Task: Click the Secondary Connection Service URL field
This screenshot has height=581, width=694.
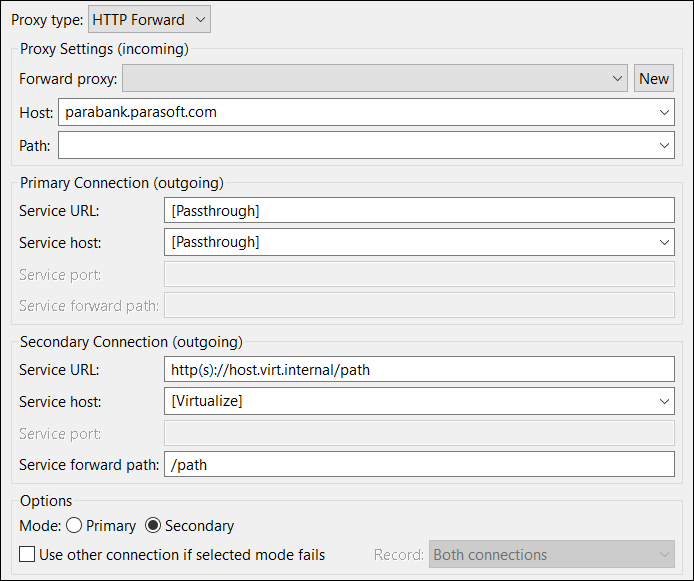Action: [419, 369]
